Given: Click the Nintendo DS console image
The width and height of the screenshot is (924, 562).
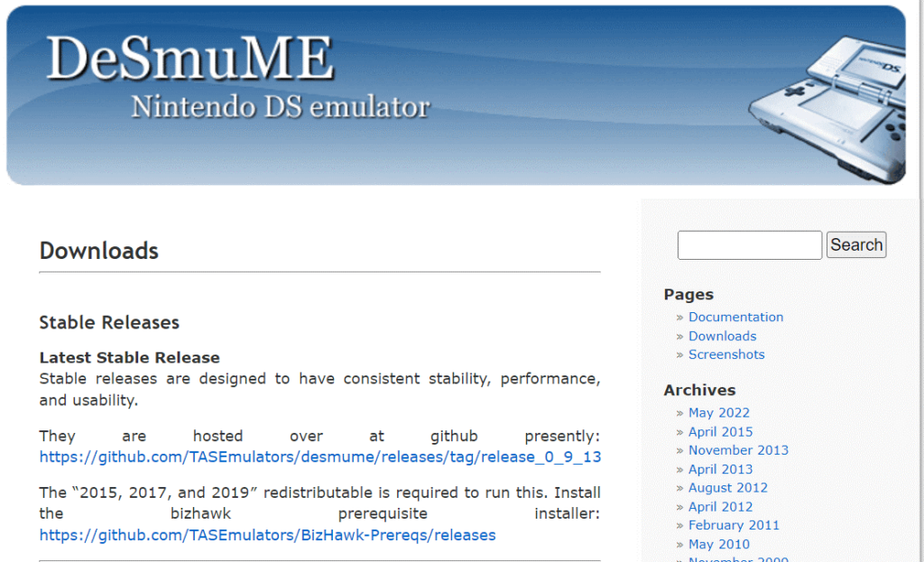Looking at the screenshot, I should tap(827, 108).
